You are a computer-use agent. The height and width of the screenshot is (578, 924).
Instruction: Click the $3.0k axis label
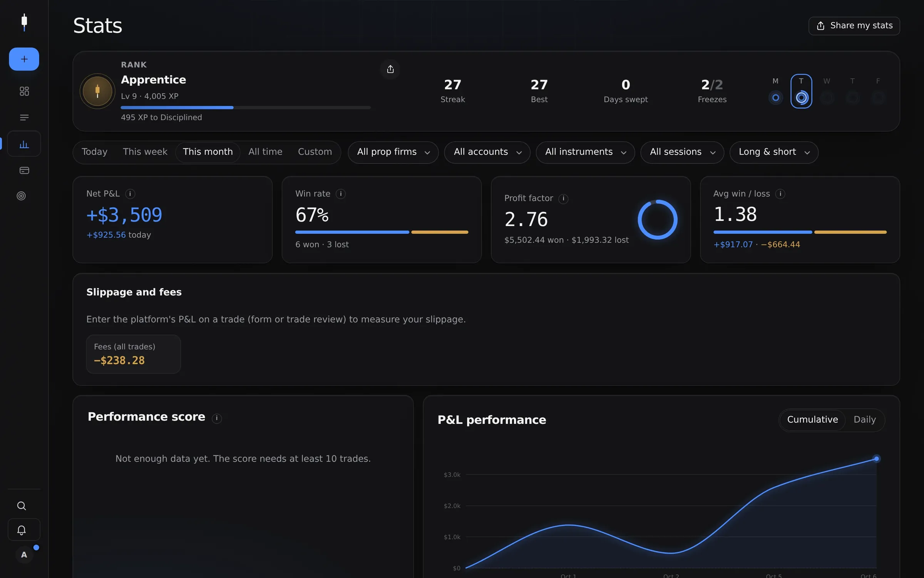(452, 475)
